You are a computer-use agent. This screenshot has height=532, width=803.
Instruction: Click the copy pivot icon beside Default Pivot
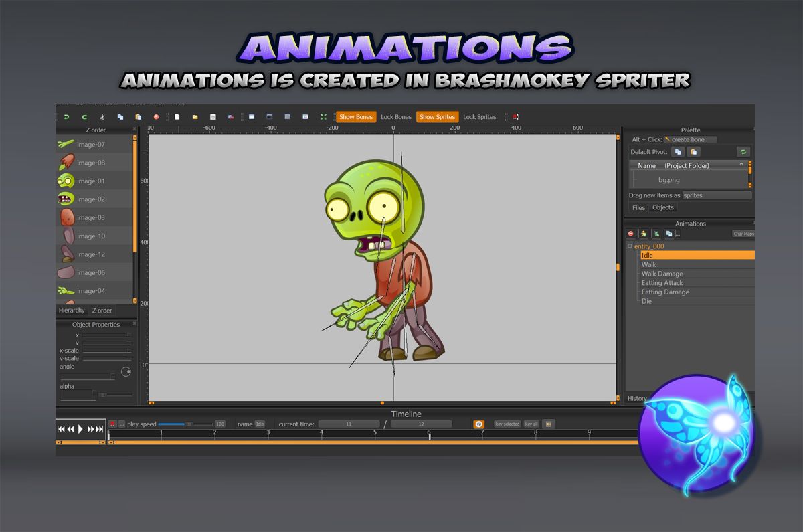click(678, 152)
